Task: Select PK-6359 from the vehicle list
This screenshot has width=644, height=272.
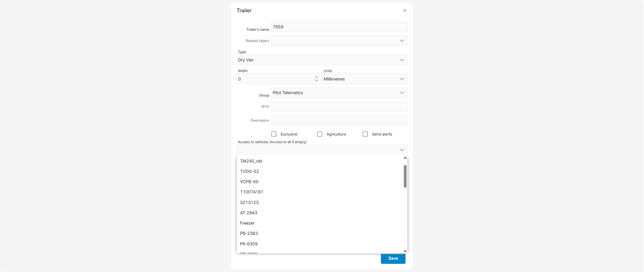Action: (320, 244)
